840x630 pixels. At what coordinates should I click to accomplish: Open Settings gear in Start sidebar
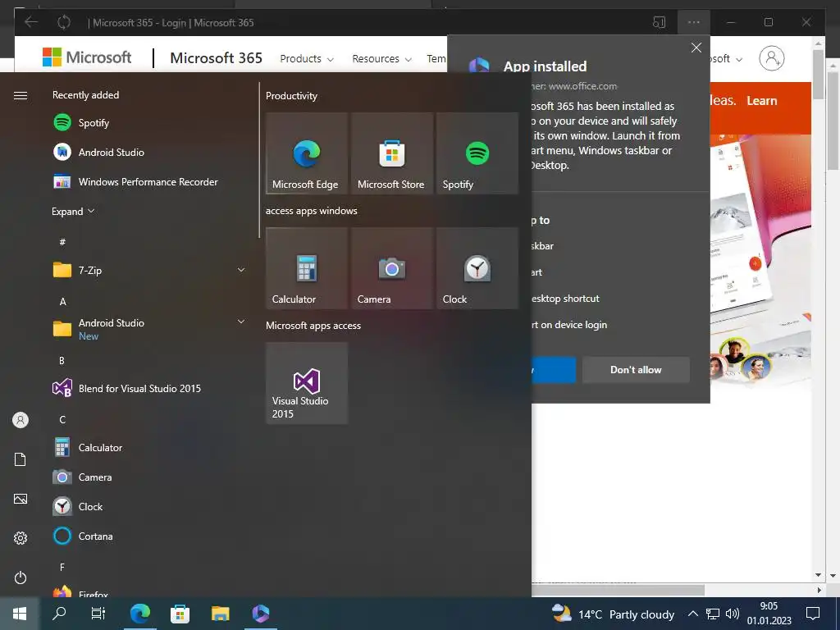pos(21,538)
